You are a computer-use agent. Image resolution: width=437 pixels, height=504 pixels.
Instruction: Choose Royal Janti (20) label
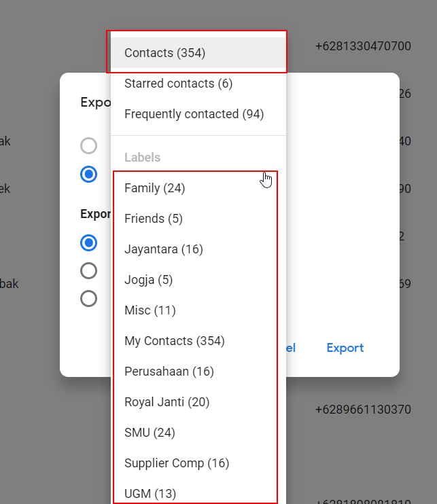pyautogui.click(x=167, y=402)
